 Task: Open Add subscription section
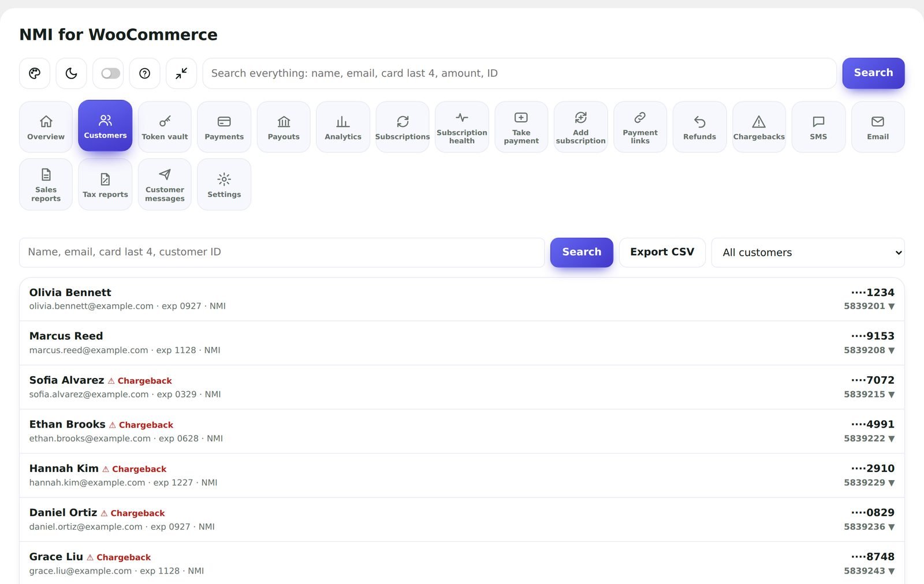pyautogui.click(x=581, y=127)
